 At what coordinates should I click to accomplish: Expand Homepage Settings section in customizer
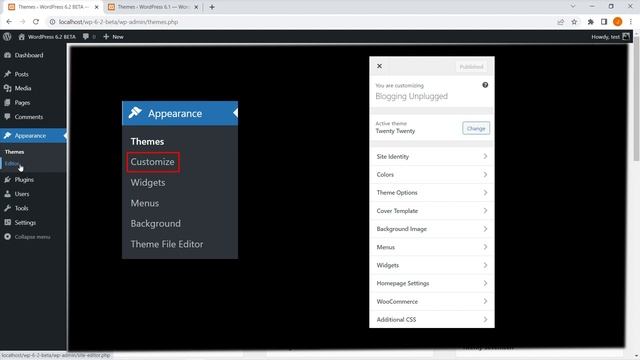click(432, 283)
